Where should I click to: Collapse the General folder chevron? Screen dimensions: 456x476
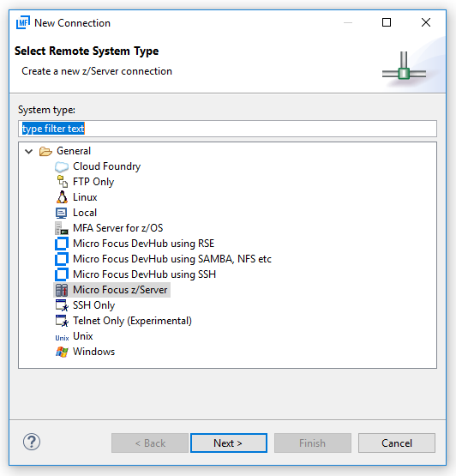point(29,151)
